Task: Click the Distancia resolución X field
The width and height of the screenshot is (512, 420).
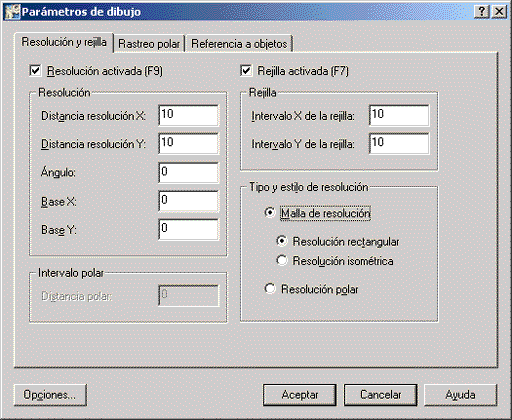Action: (x=188, y=116)
